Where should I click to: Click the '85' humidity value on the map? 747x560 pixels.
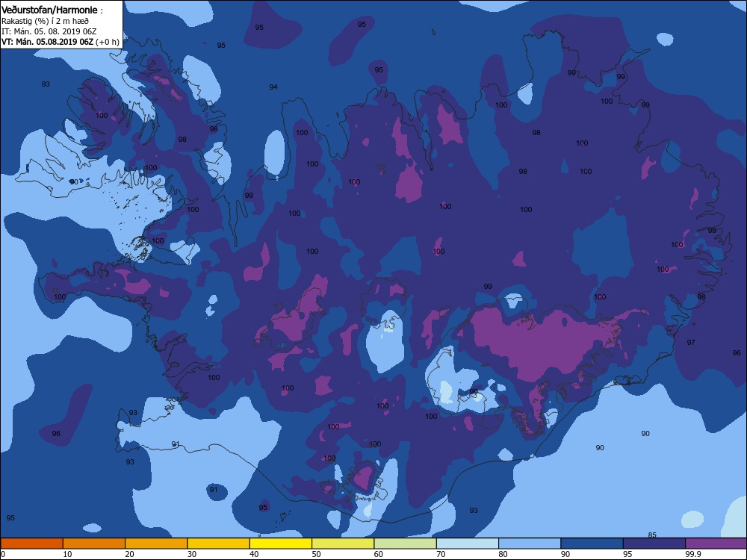tap(652, 535)
